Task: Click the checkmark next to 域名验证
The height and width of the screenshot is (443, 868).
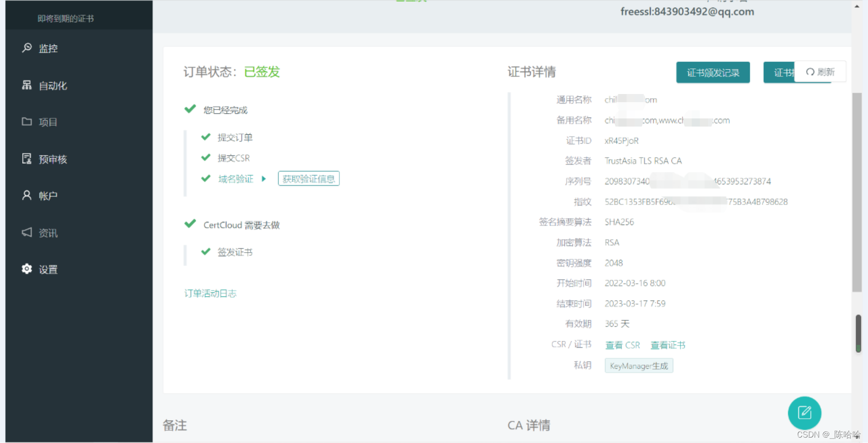Action: pos(206,179)
